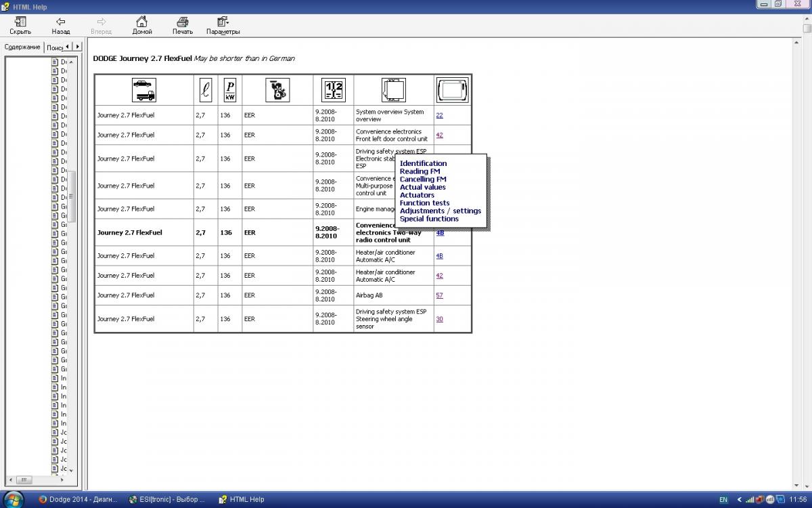Open the Параметры options dropdown
Viewport: 812px width, 508px height.
(223, 26)
